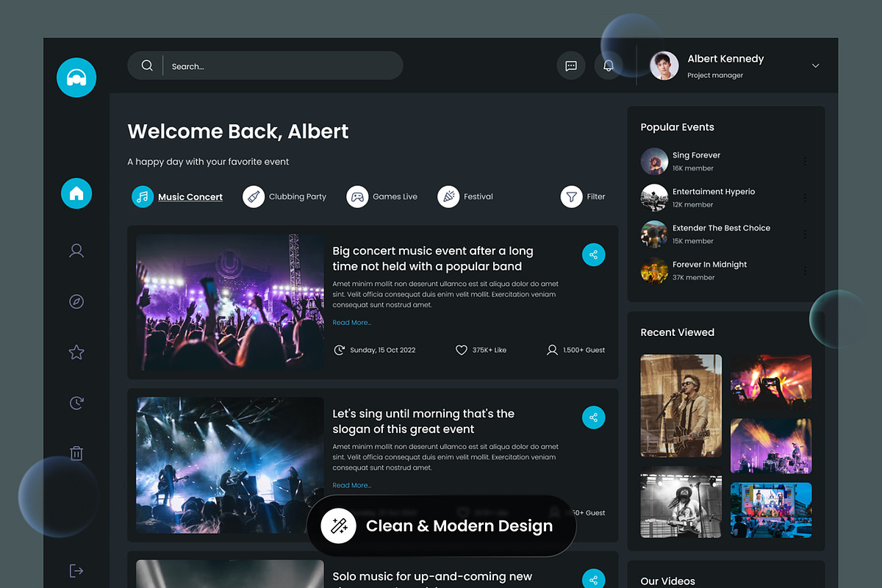The width and height of the screenshot is (882, 588).
Task: Open the blue stage lights thumbnail
Action: click(230, 465)
